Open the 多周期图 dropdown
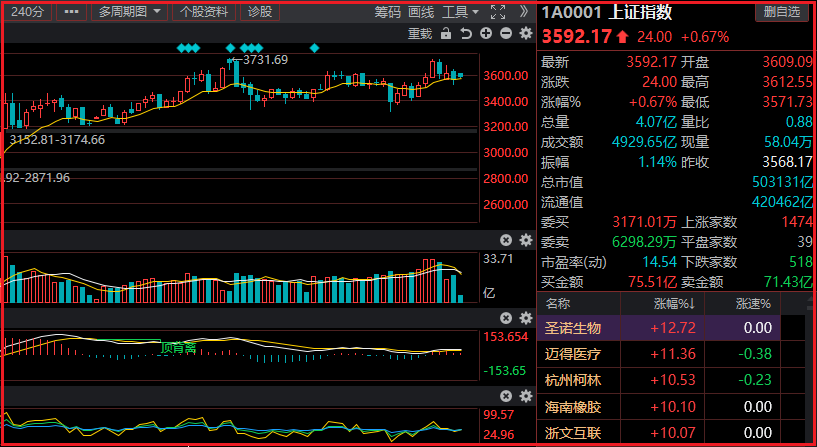Viewport: 817px width, 447px height. click(x=129, y=12)
